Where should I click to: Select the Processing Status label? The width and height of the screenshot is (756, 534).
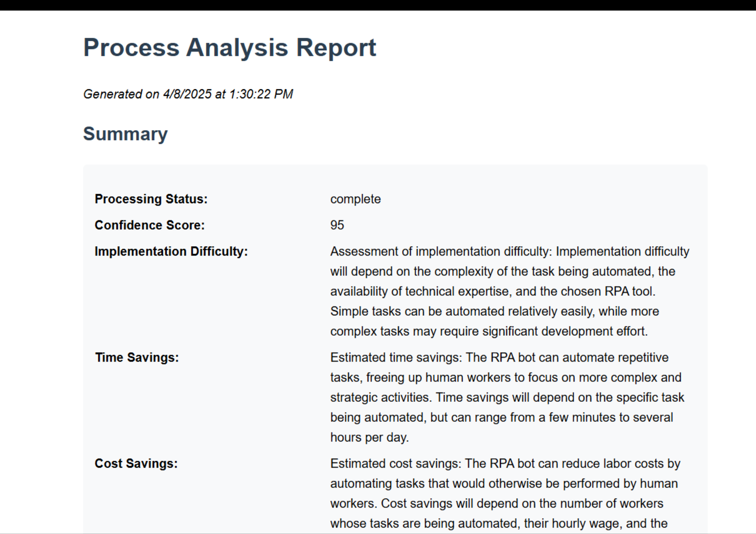[x=151, y=199]
